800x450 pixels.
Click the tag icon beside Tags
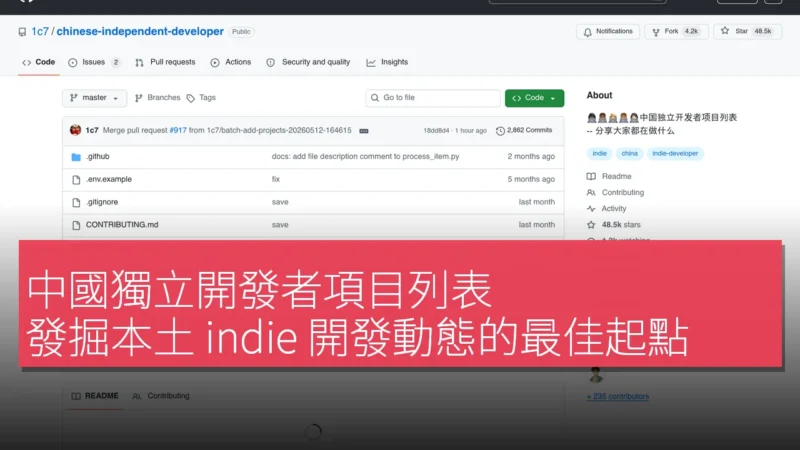tap(191, 98)
